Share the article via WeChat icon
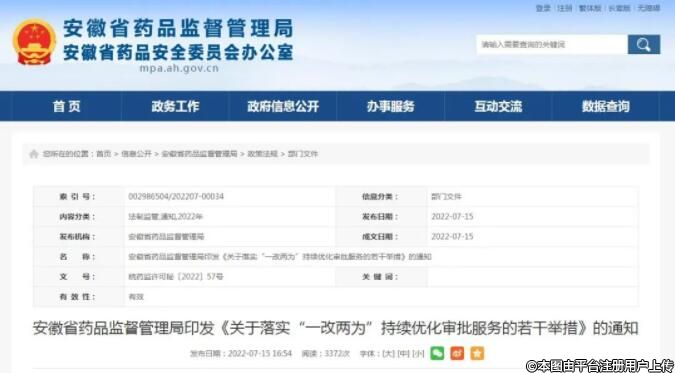Image resolution: width=675 pixels, height=373 pixels. [x=437, y=354]
